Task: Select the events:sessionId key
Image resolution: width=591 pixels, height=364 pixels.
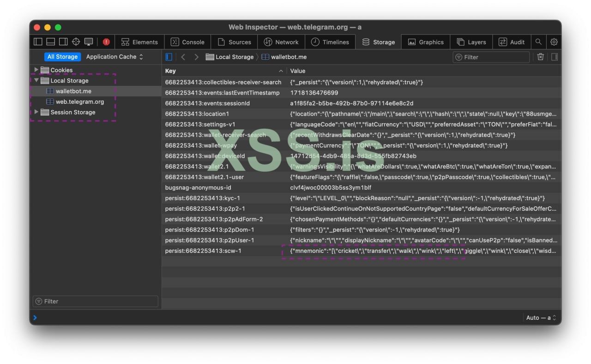Action: [x=207, y=103]
